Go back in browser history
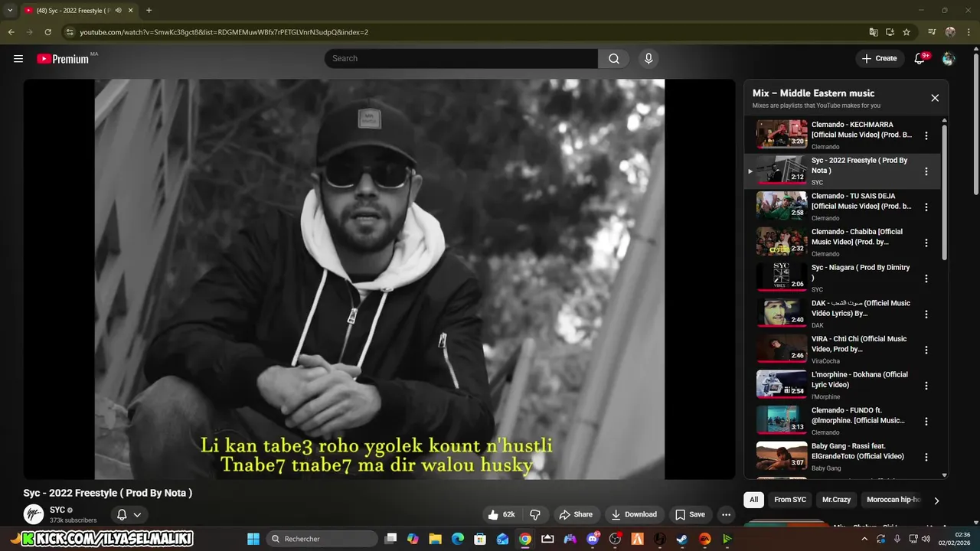The width and height of the screenshot is (980, 551). point(11,32)
